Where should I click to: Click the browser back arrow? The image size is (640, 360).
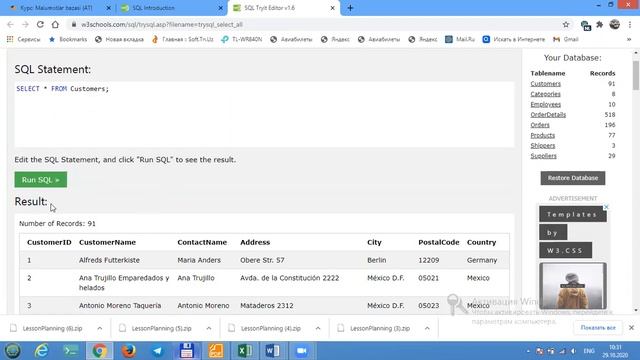(x=10, y=24)
